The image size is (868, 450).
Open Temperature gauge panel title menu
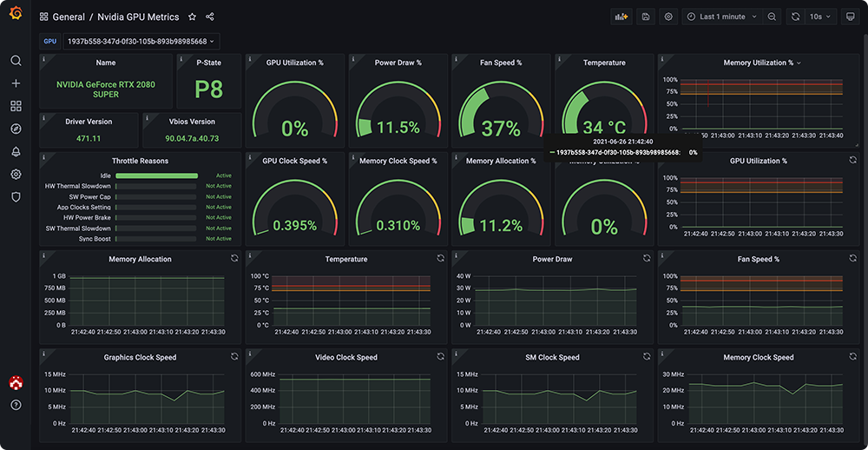[604, 63]
